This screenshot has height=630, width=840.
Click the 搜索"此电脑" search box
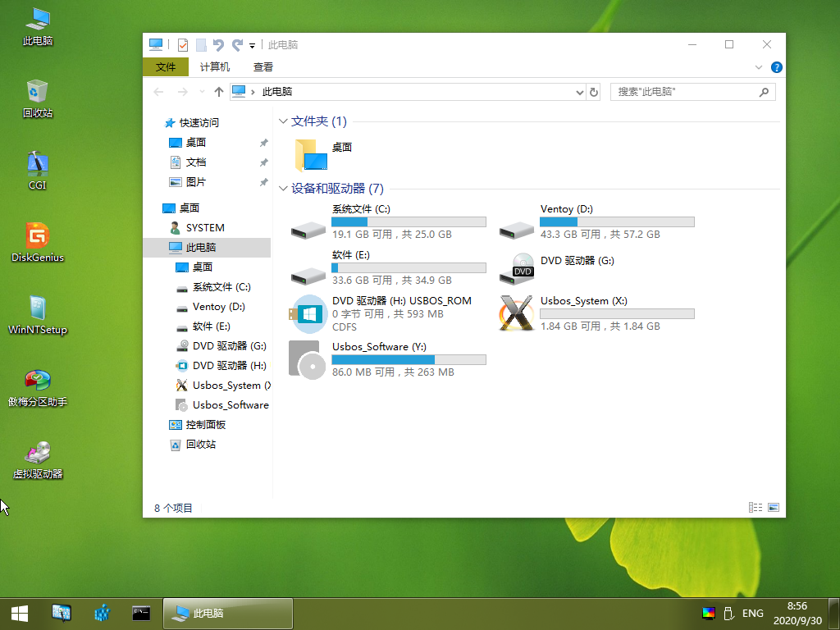click(x=685, y=92)
